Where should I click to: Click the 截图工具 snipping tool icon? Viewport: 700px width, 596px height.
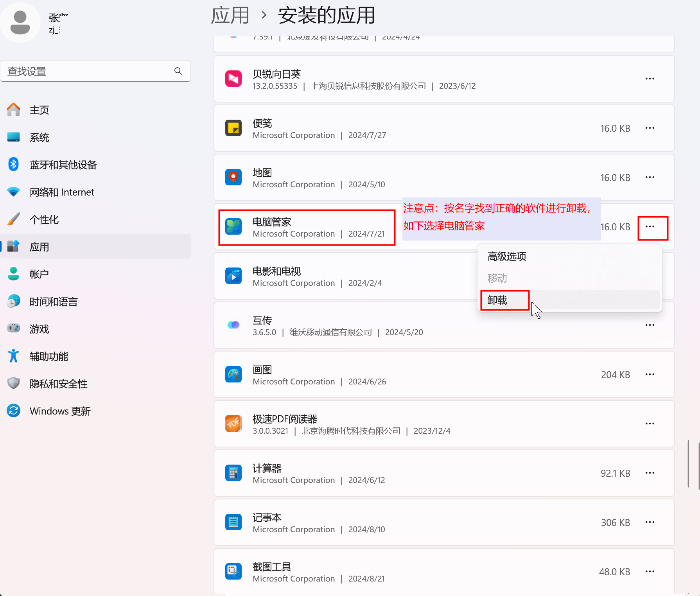pos(233,571)
